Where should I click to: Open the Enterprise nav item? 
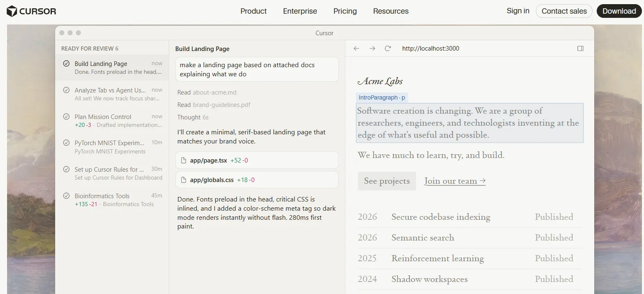coord(300,11)
